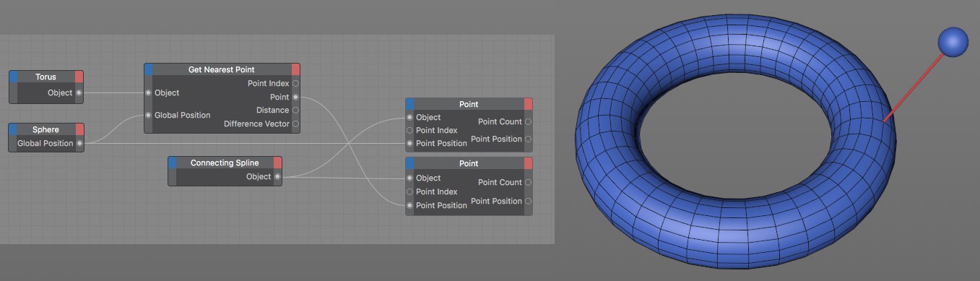Click the red output corner of Get Nearest Point node
The height and width of the screenshot is (281, 980).
point(295,69)
